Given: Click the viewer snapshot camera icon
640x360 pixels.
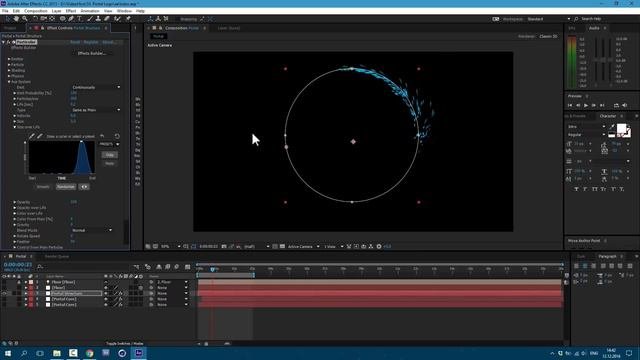Looking at the screenshot, I should (x=224, y=247).
